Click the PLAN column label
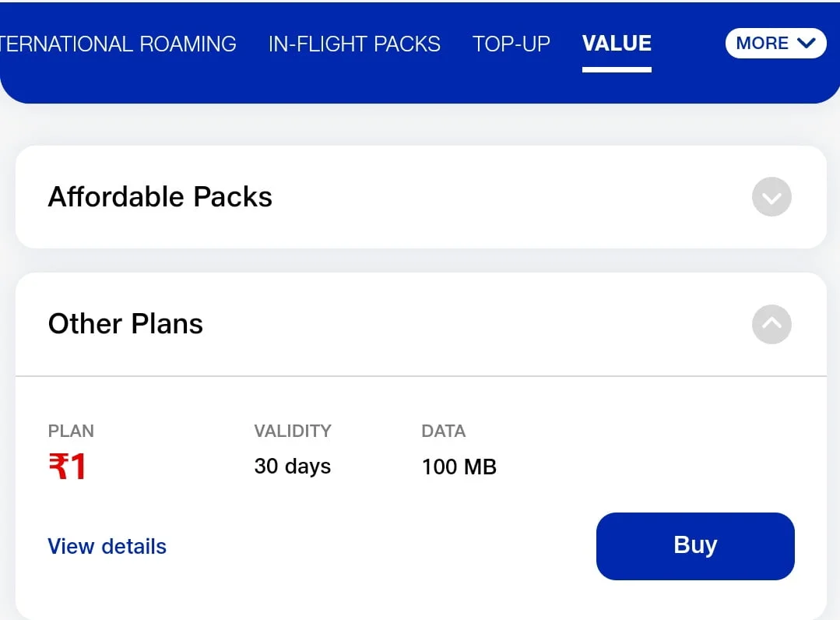The width and height of the screenshot is (840, 620). pyautogui.click(x=71, y=431)
